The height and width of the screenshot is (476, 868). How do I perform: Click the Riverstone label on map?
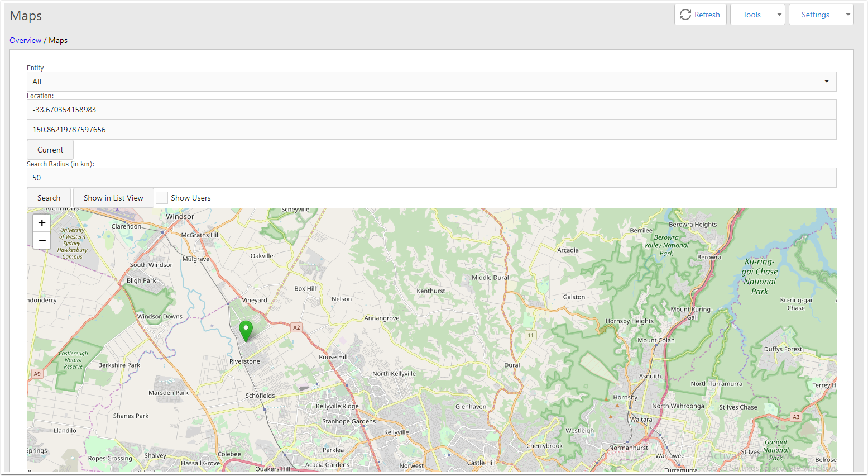244,361
